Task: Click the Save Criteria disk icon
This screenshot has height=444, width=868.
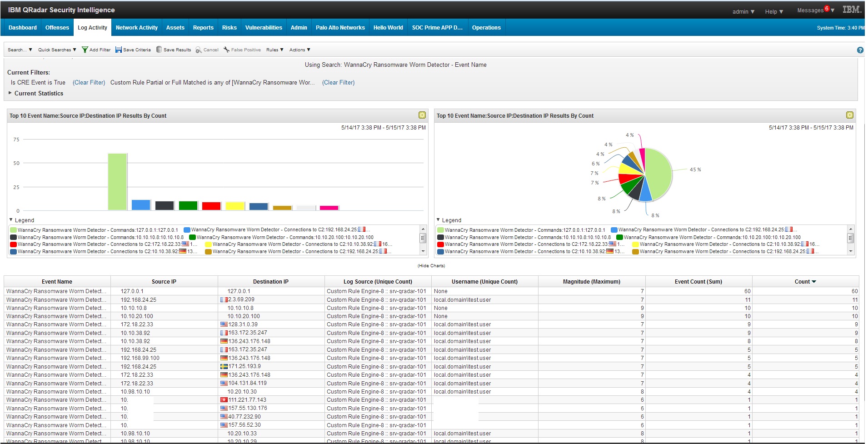Action: (x=118, y=50)
